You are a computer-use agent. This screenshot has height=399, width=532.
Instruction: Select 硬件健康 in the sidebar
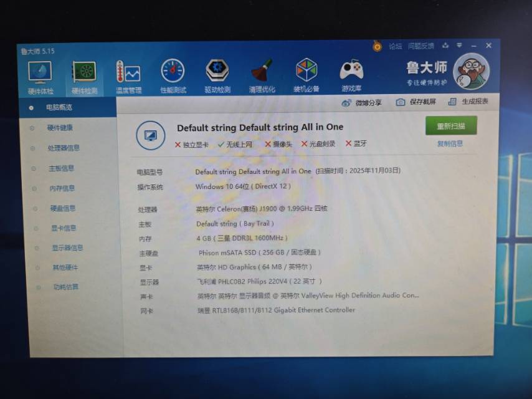(x=60, y=128)
